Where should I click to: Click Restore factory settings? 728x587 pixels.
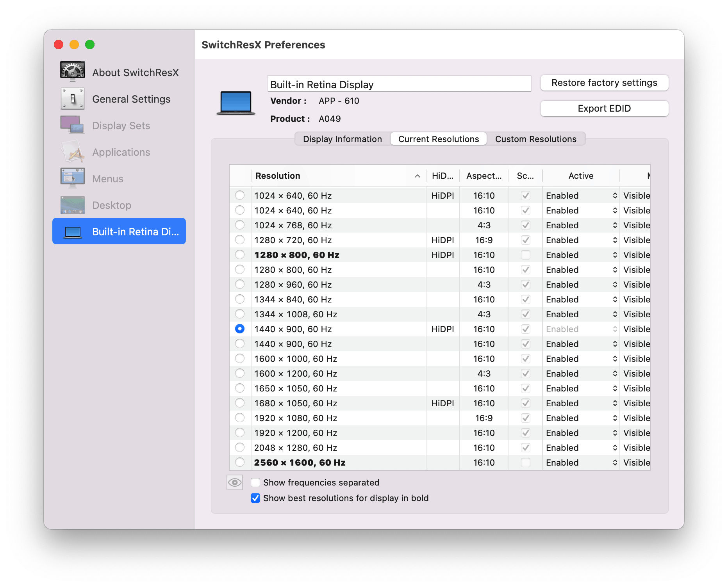coord(604,83)
